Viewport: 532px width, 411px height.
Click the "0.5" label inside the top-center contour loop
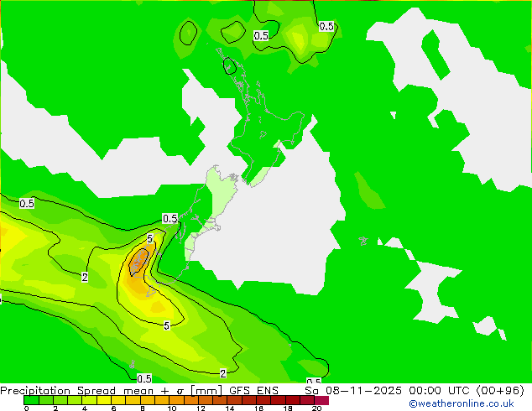(x=261, y=35)
